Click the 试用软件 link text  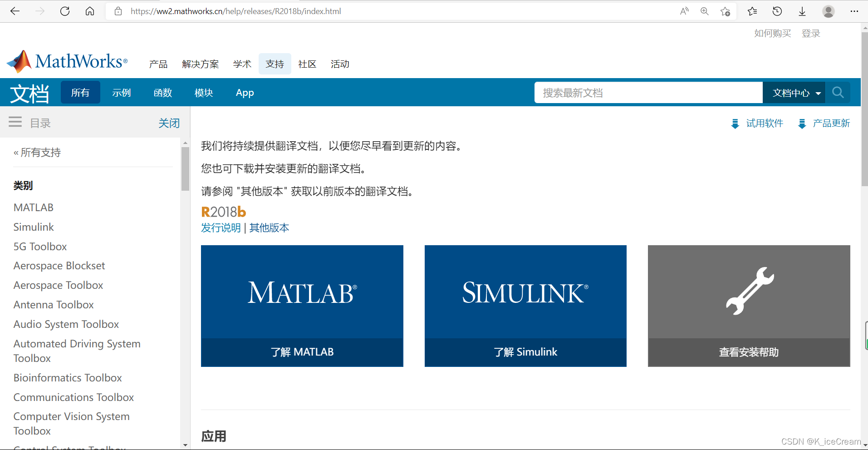(765, 123)
